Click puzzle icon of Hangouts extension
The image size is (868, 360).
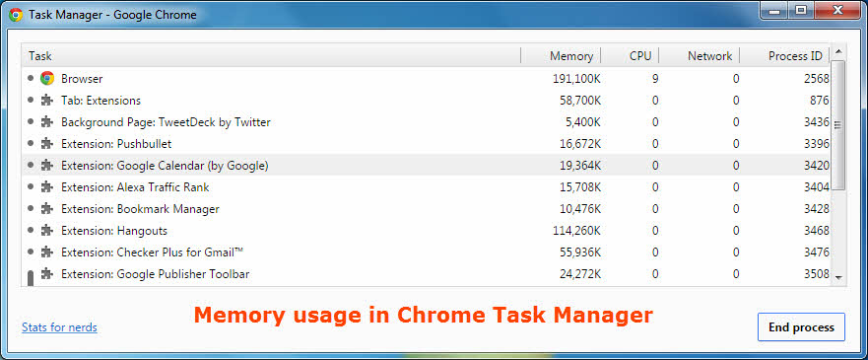pyautogui.click(x=47, y=231)
